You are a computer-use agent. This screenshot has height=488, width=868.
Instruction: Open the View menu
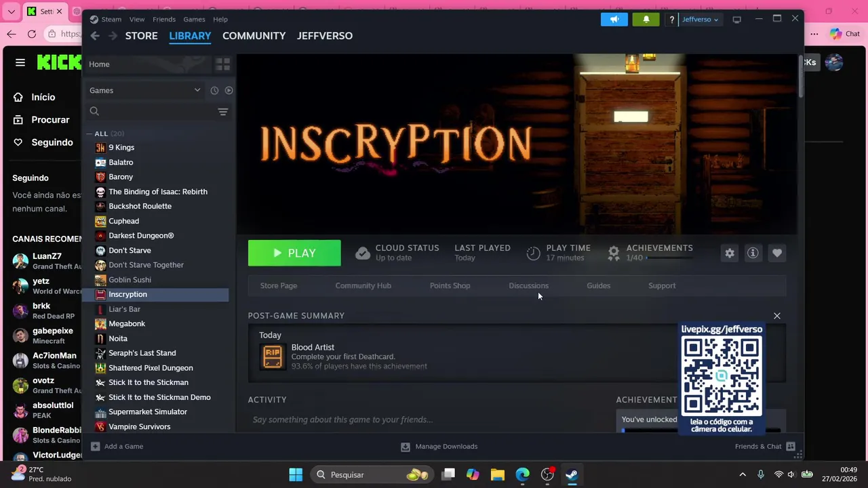click(137, 19)
